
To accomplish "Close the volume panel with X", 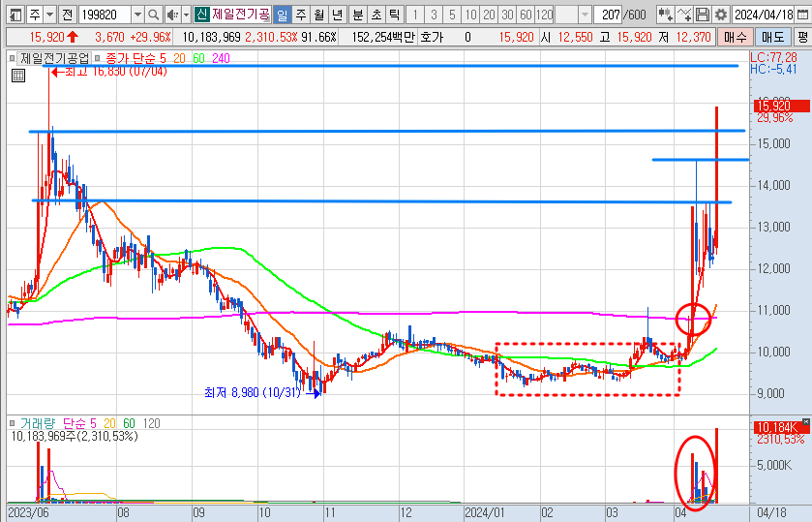I will pyautogui.click(x=805, y=422).
